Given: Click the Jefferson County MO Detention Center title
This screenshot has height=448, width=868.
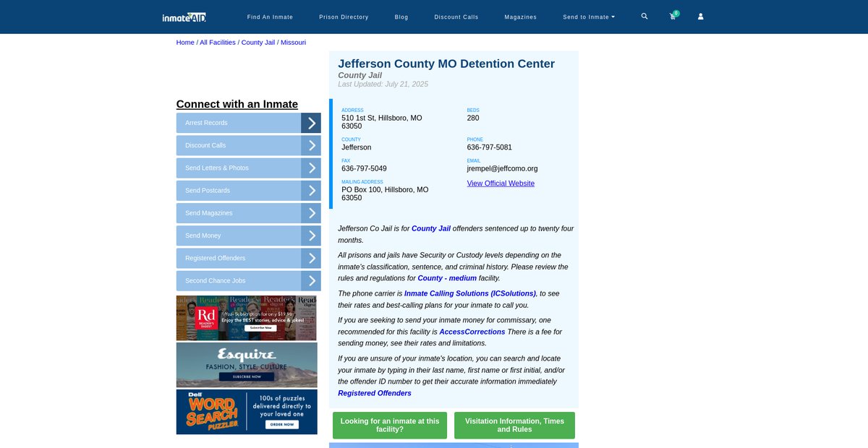Looking at the screenshot, I should coord(446,64).
